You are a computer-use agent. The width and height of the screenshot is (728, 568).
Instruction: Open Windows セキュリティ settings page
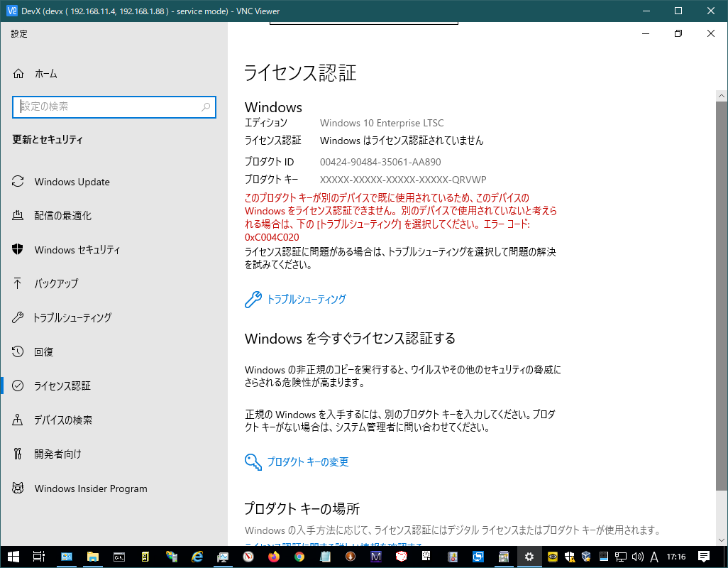coord(66,249)
